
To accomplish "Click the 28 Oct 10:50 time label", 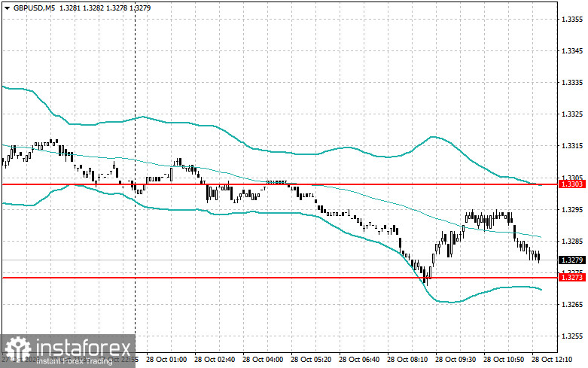I will (504, 360).
